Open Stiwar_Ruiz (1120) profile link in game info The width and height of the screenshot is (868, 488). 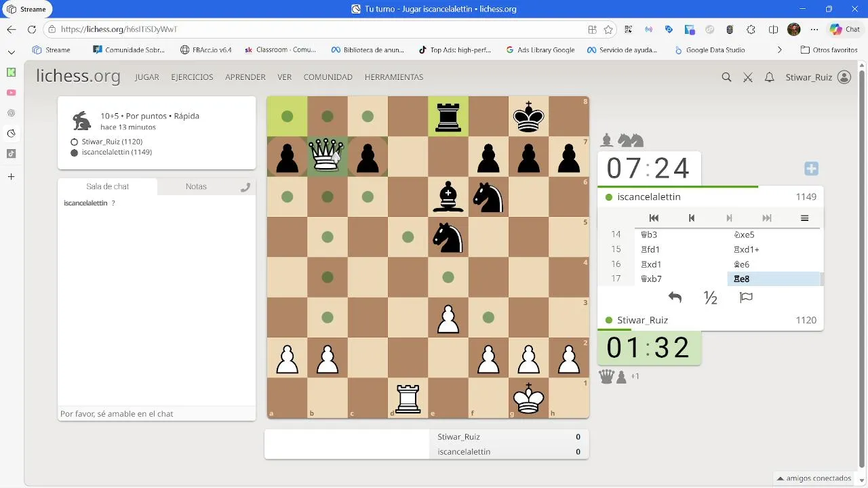click(112, 142)
